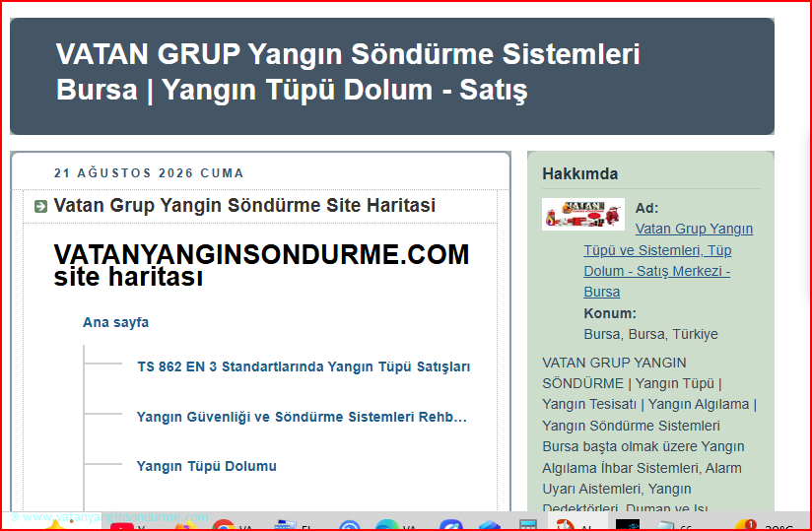Image resolution: width=812 pixels, height=531 pixels.
Task: Open 'Yangın Güvenliği ve Söndürme Sistemleri Rehb…' link
Action: 302,417
